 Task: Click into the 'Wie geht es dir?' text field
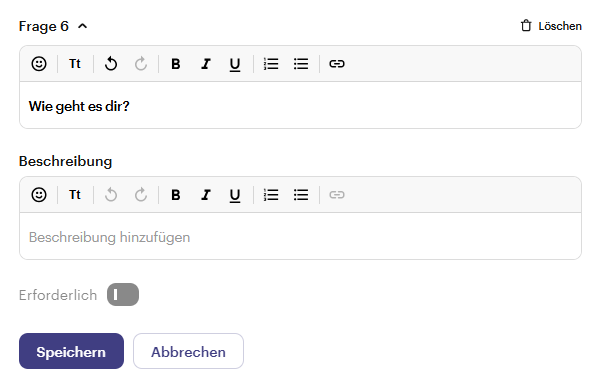[300, 105]
